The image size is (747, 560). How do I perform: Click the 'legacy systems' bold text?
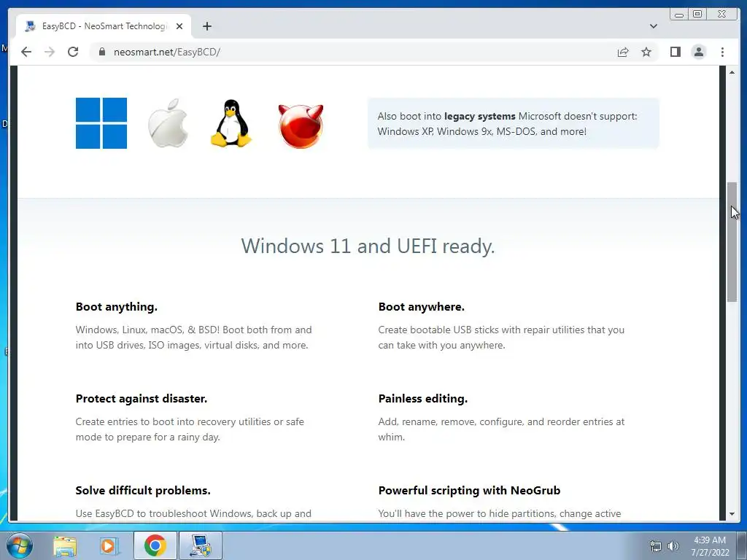coord(480,116)
